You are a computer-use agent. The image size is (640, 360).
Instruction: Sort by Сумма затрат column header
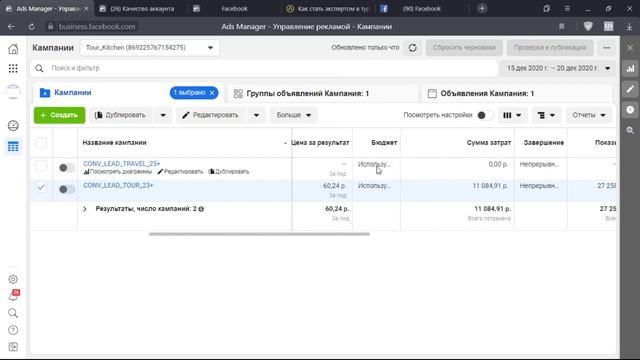tap(489, 143)
